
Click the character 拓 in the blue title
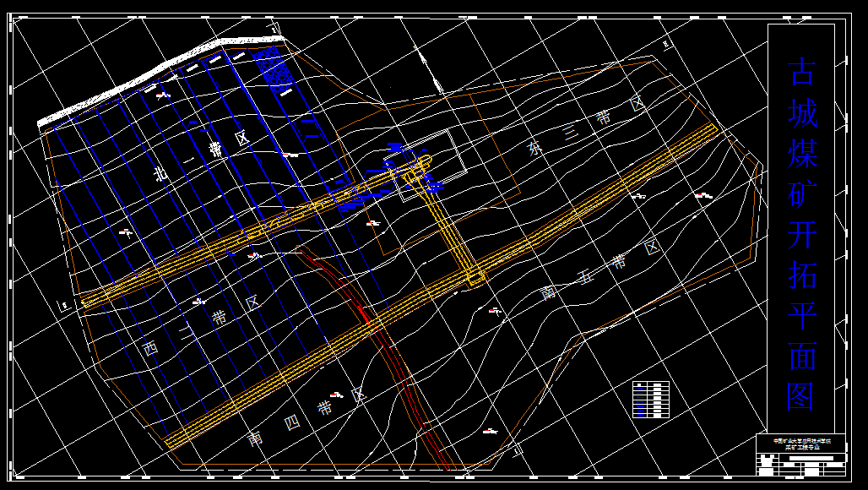(802, 275)
